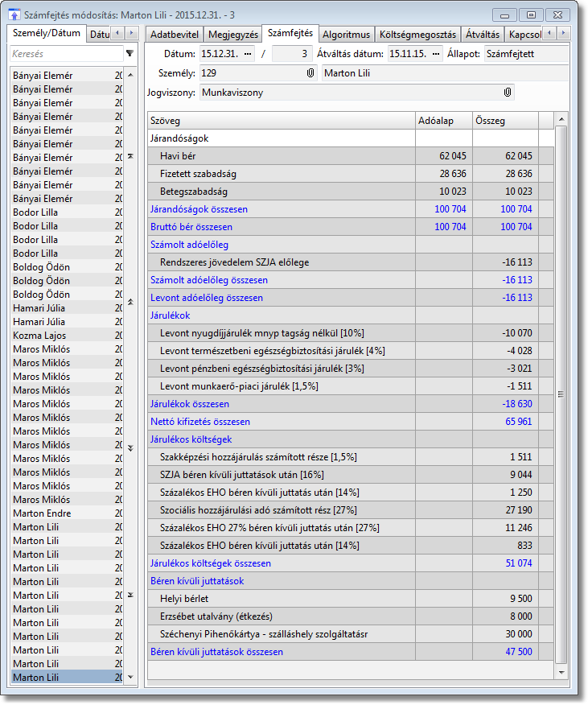Select Kozma Lajos in person list

coord(67,336)
